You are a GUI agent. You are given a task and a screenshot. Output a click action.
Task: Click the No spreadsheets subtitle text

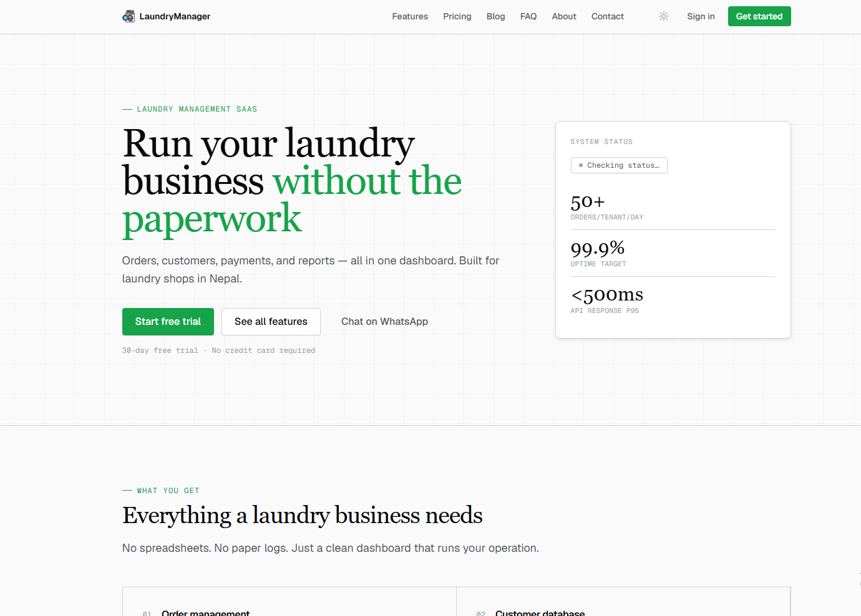tap(331, 548)
